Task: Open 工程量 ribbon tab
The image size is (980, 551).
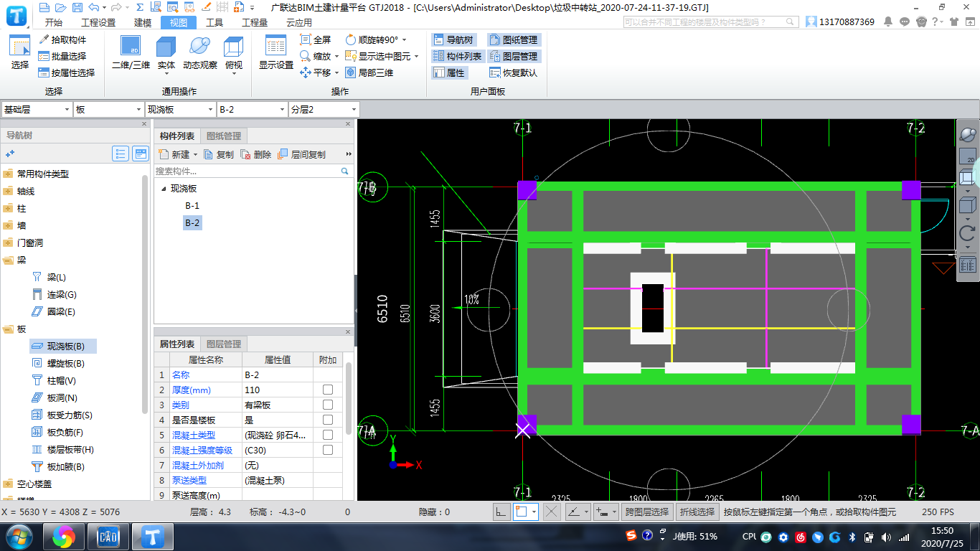Action: click(255, 22)
